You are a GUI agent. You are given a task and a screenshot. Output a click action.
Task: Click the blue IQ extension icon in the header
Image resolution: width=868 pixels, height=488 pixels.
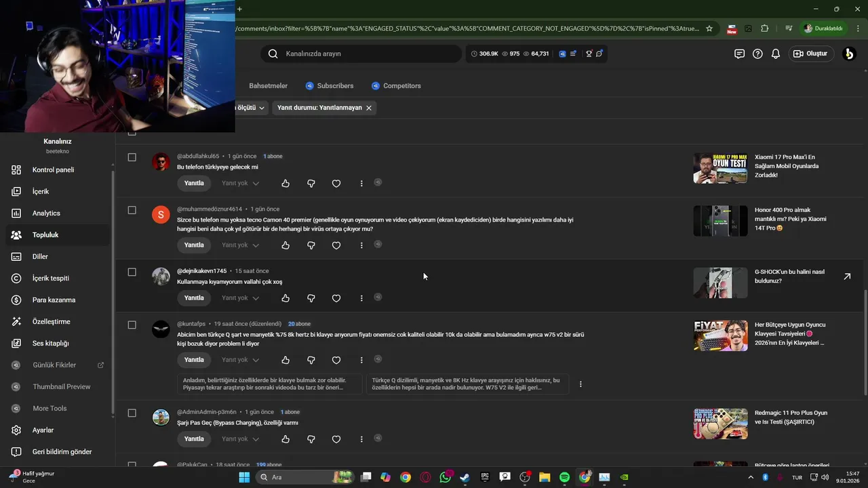click(x=563, y=54)
